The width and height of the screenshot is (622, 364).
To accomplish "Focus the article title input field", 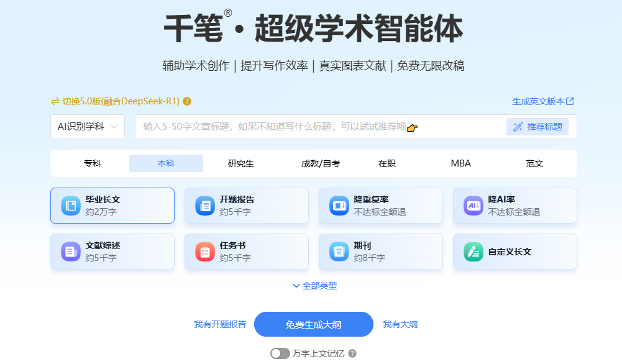I will pyautogui.click(x=321, y=127).
